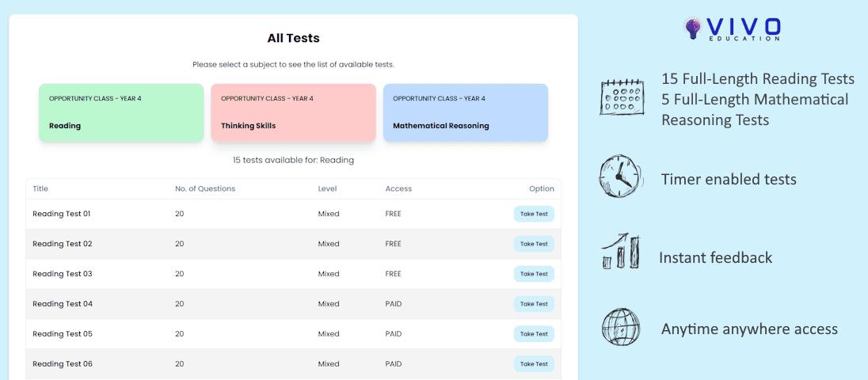The width and height of the screenshot is (868, 380).
Task: Click the Level column header
Action: pos(327,188)
